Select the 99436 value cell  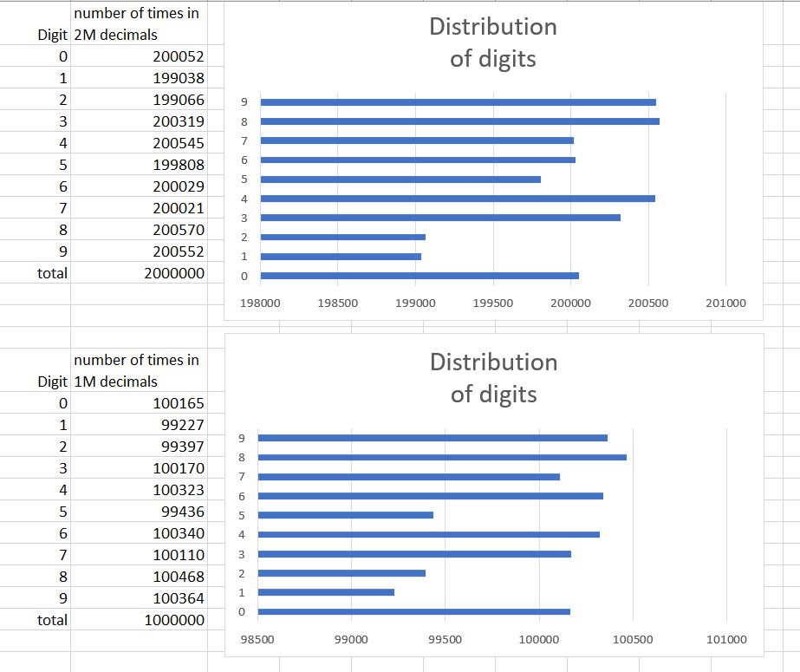click(139, 512)
